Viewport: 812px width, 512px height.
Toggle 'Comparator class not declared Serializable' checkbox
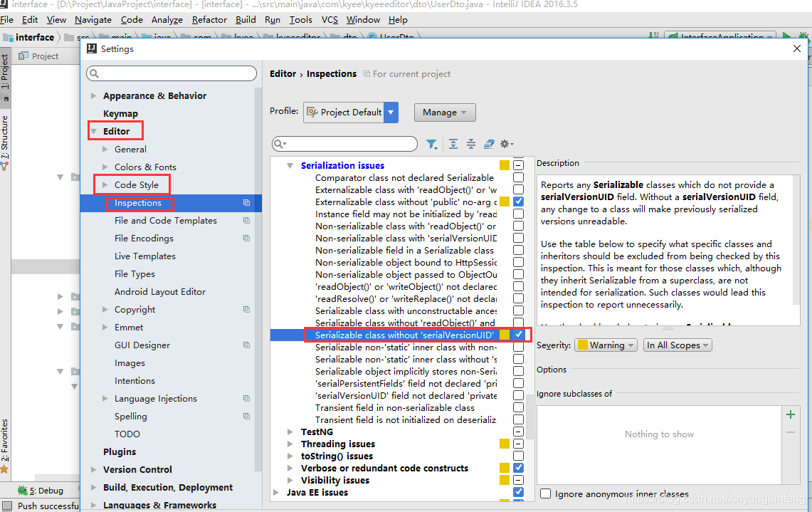click(518, 177)
